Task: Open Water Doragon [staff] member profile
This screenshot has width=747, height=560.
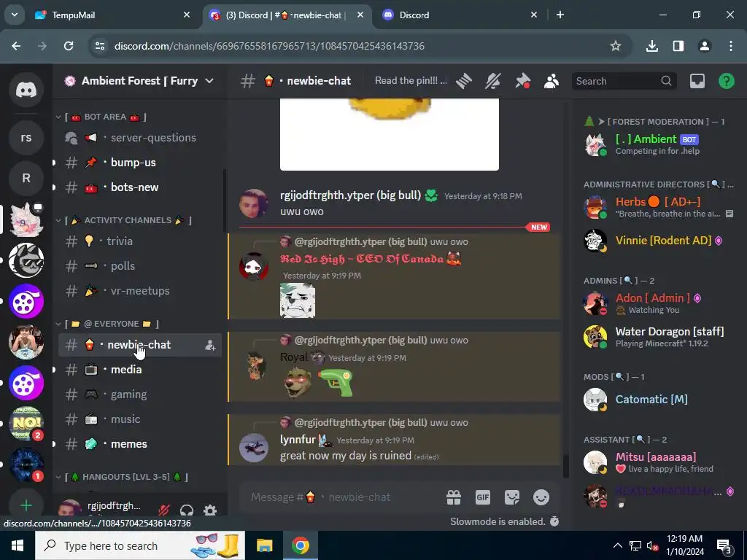Action: [659, 337]
